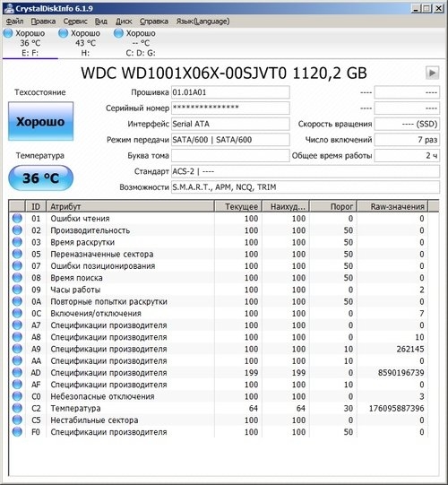Click status orb of C5 Нестабильные сектора
Viewport: 448px width, 485px height.
tap(17, 420)
